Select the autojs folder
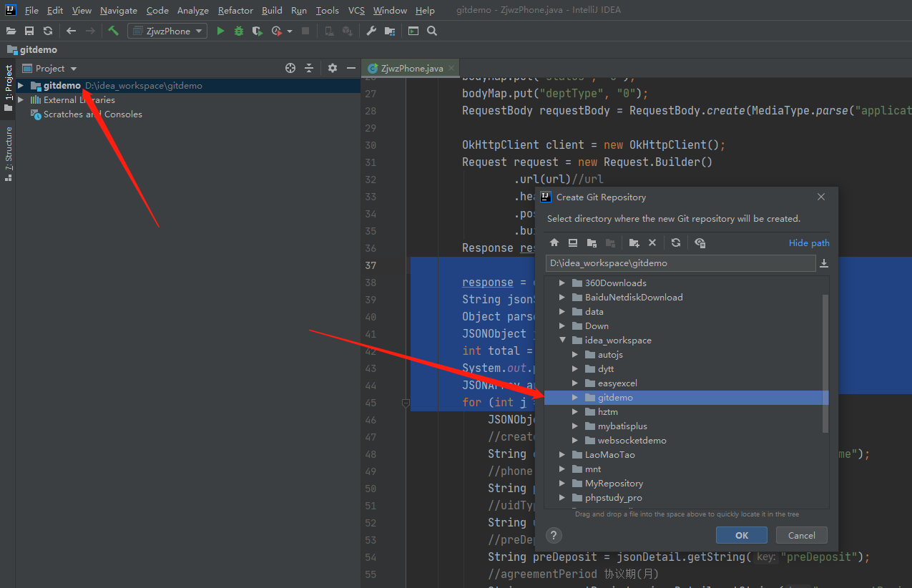Screen dimensions: 912x588 pyautogui.click(x=610, y=355)
